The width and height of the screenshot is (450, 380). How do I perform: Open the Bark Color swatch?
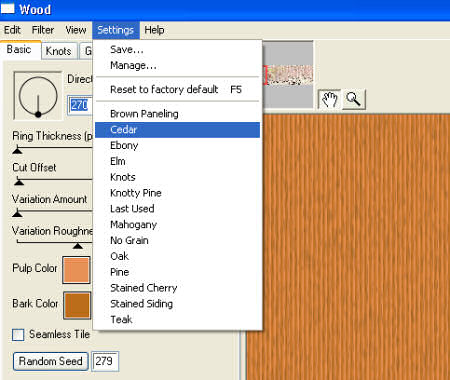(77, 305)
